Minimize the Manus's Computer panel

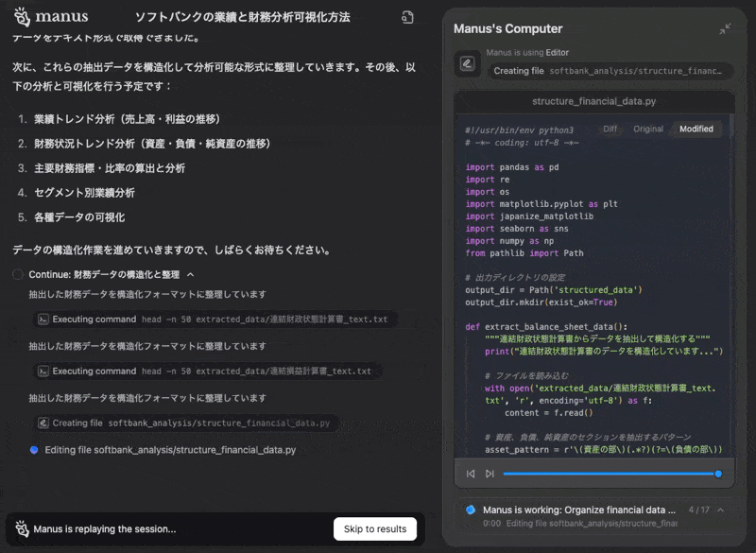(x=725, y=29)
